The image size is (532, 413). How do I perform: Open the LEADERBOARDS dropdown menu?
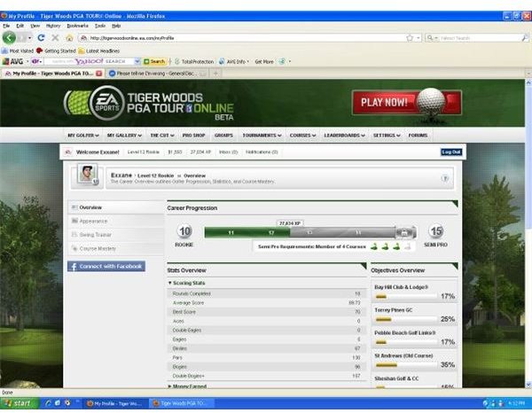(344, 136)
